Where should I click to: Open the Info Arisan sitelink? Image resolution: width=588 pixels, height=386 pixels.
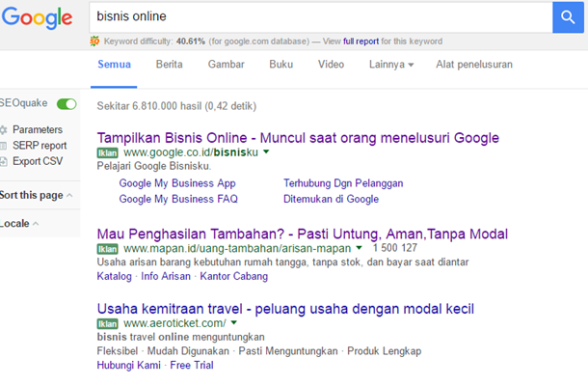tap(166, 276)
